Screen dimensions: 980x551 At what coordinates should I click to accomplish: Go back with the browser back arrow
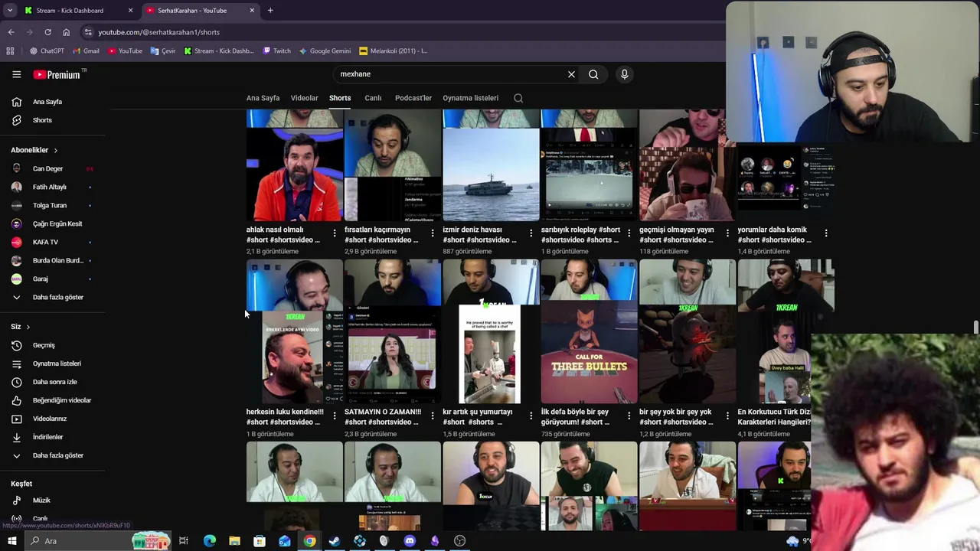point(11,32)
